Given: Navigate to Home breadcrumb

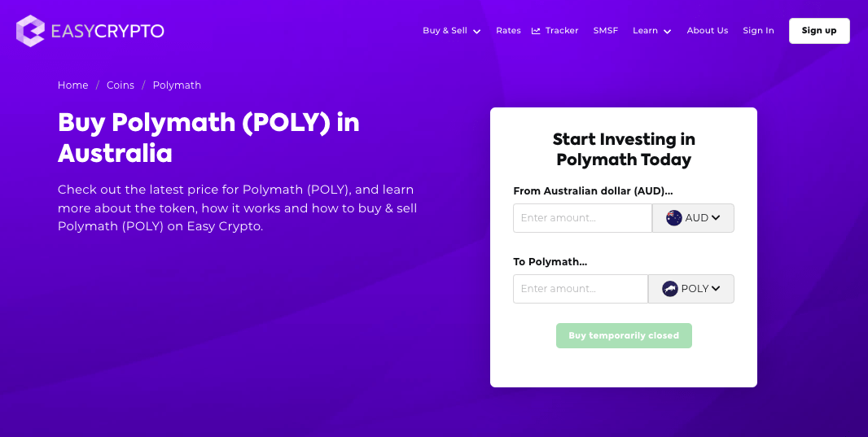Looking at the screenshot, I should coord(72,85).
